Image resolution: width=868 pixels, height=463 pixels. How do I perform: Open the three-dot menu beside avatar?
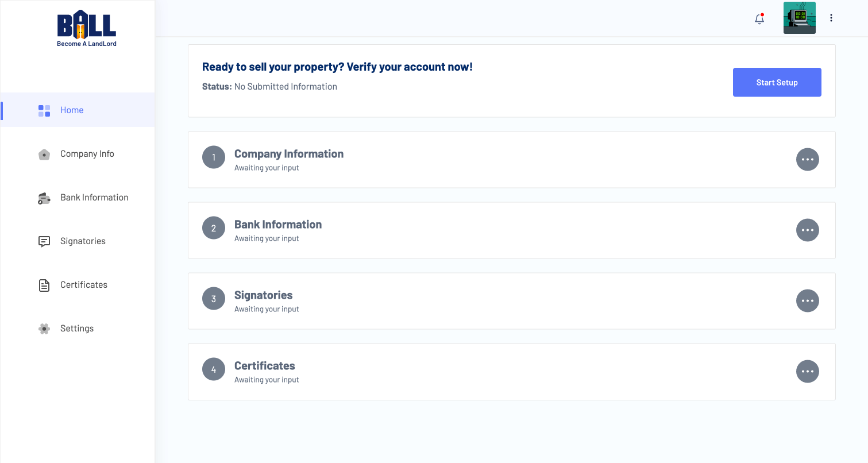[831, 18]
